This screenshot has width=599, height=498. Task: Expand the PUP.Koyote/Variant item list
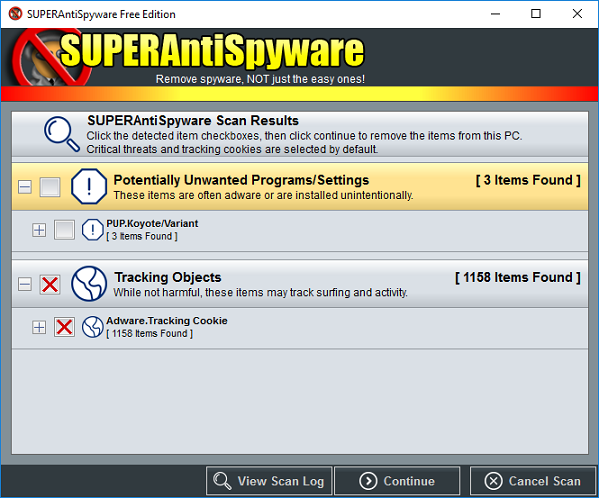[x=39, y=230]
